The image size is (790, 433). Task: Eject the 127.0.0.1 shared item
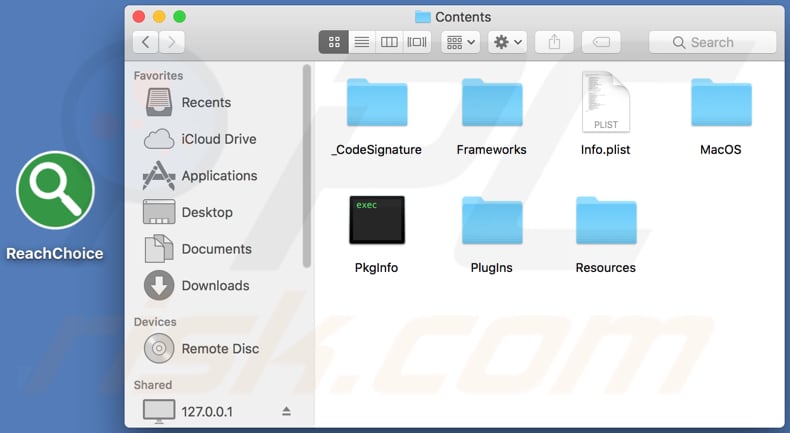[x=286, y=411]
